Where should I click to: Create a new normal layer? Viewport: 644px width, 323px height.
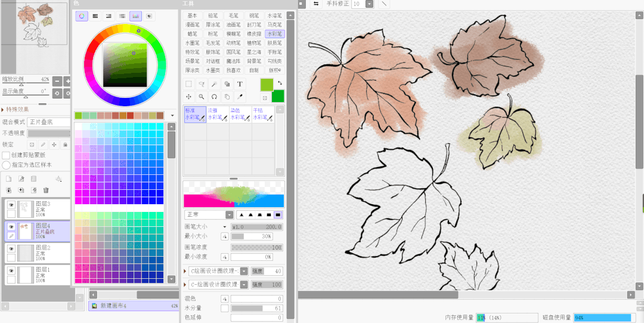tap(8, 179)
